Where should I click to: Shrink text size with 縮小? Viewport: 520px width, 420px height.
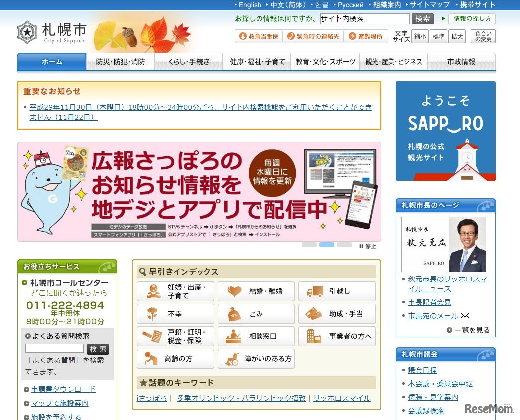click(420, 36)
